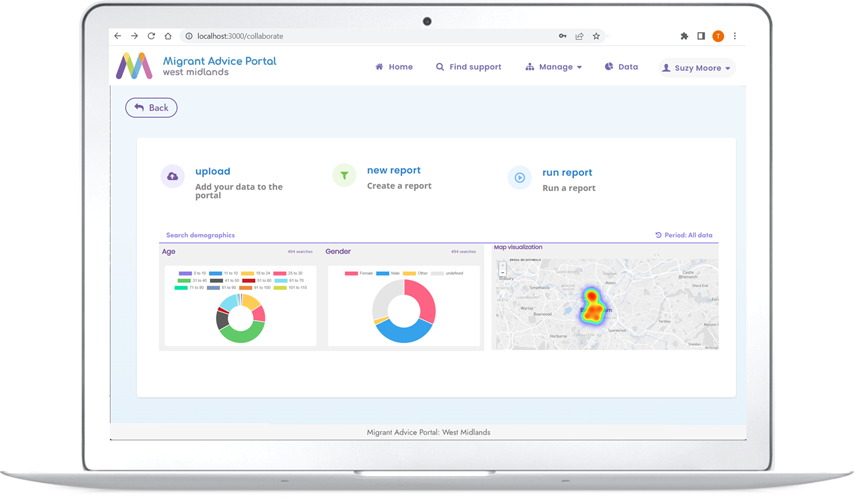Click the new report funnel icon
This screenshot has height=500, width=862.
coord(344,175)
